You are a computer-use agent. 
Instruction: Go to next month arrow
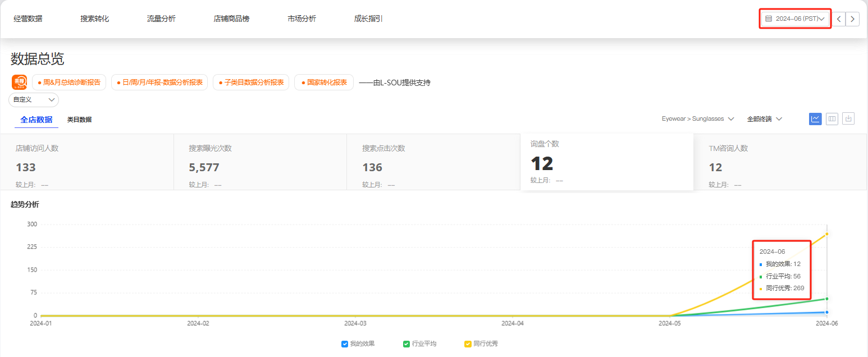853,19
